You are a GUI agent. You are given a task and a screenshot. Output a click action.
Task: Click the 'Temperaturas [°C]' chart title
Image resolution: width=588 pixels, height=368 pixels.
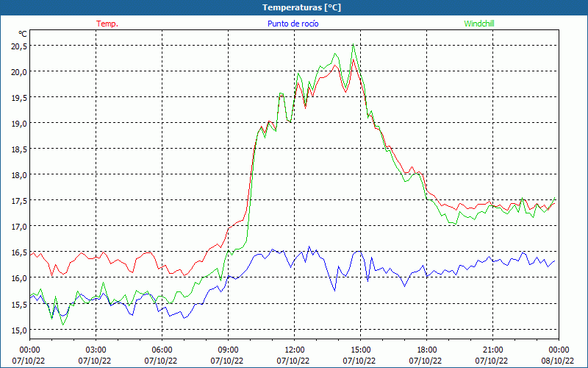(x=301, y=7)
